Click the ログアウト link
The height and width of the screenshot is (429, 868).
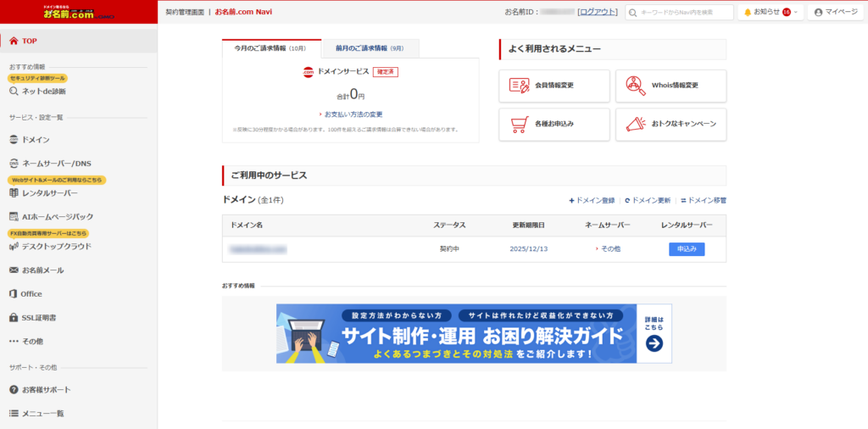[x=598, y=12]
